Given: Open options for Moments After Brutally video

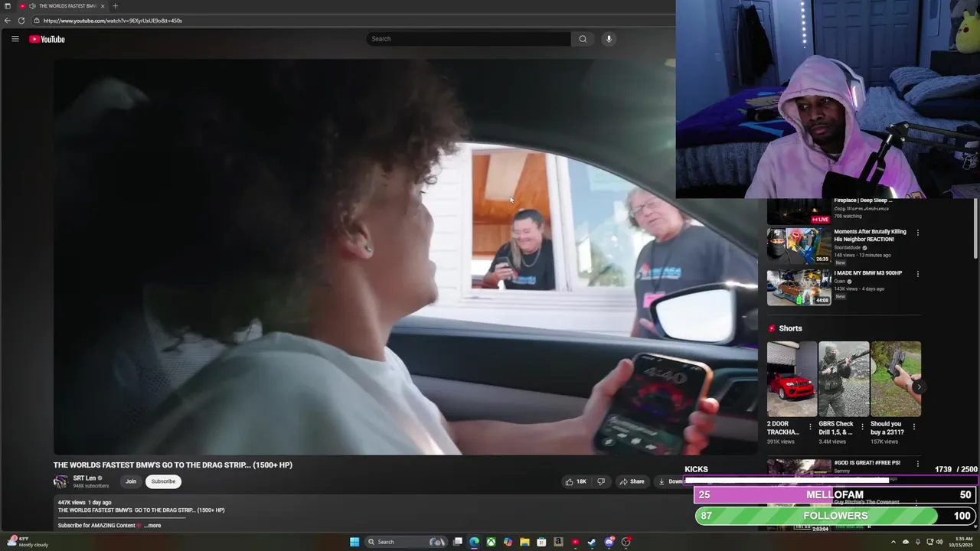Looking at the screenshot, I should point(917,233).
